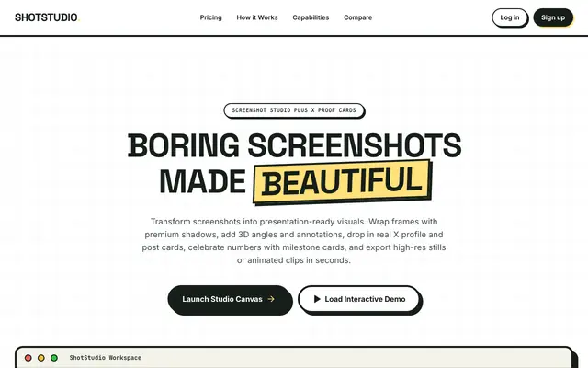Image resolution: width=588 pixels, height=368 pixels.
Task: Click the green dot in ShotStudio Workspace
Action: tap(54, 358)
